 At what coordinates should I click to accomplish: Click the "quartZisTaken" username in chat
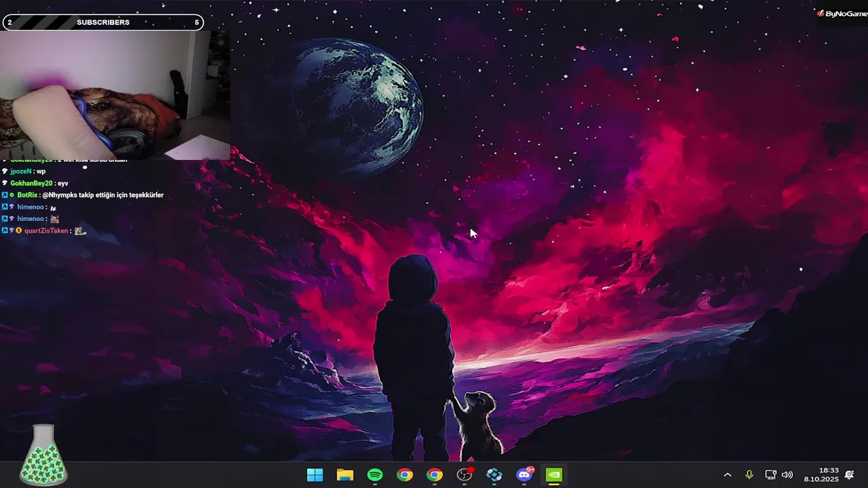pos(46,231)
